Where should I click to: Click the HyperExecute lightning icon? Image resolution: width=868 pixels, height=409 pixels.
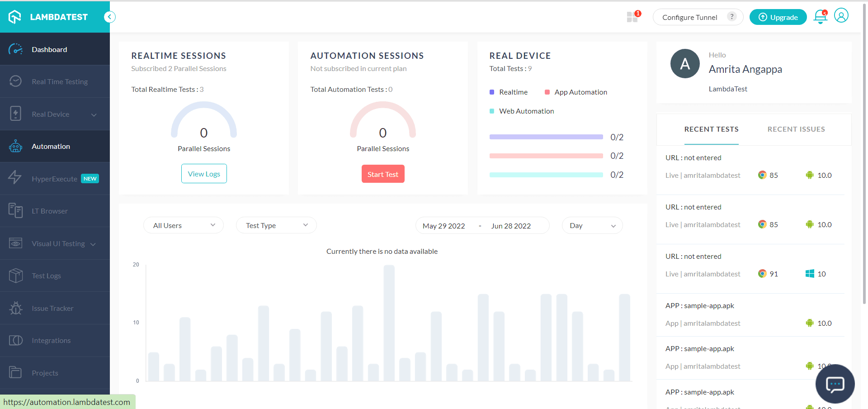click(x=15, y=177)
